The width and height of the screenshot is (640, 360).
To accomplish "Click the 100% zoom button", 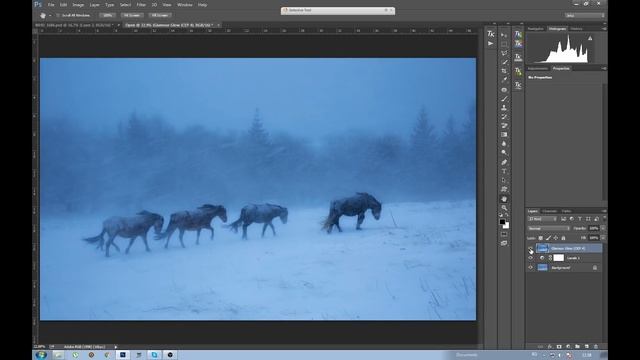I will pos(107,15).
